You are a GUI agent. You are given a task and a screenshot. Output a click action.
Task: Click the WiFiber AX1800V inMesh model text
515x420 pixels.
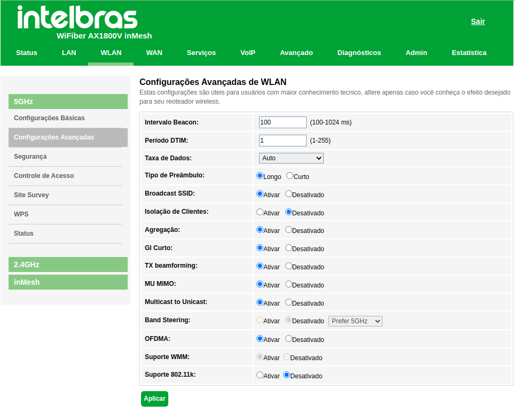(104, 36)
